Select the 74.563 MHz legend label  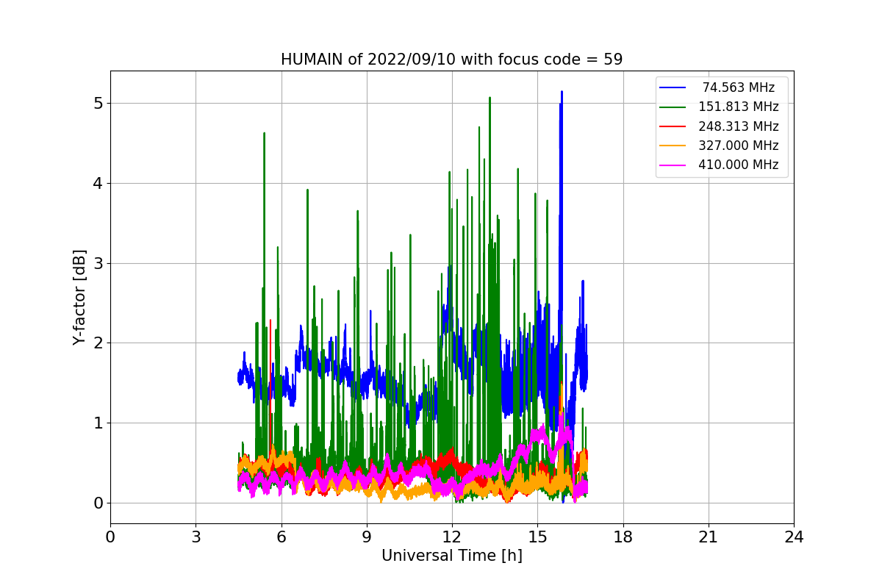[x=738, y=87]
